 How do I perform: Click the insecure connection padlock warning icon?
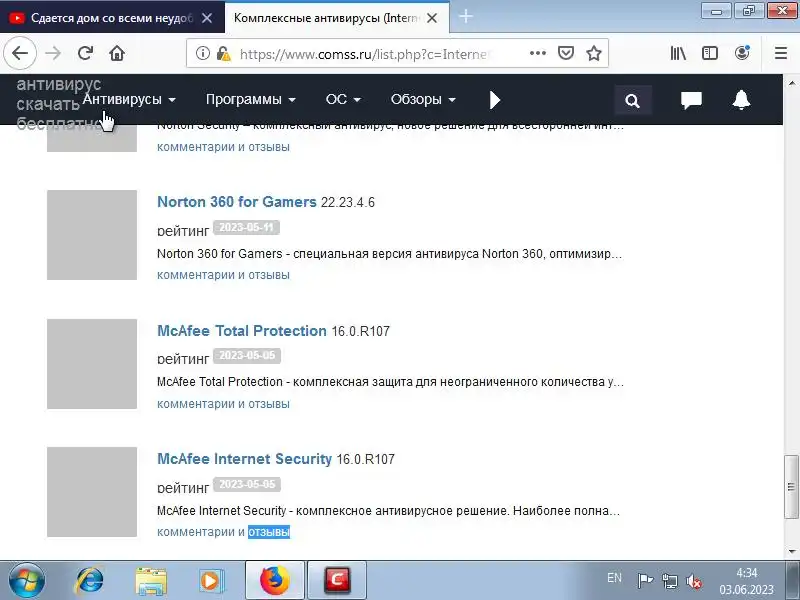point(223,53)
